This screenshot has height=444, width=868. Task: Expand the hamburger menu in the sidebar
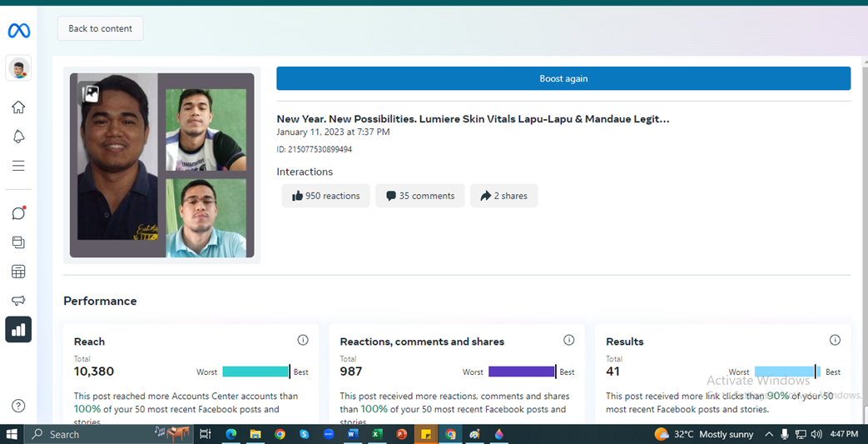pos(19,166)
